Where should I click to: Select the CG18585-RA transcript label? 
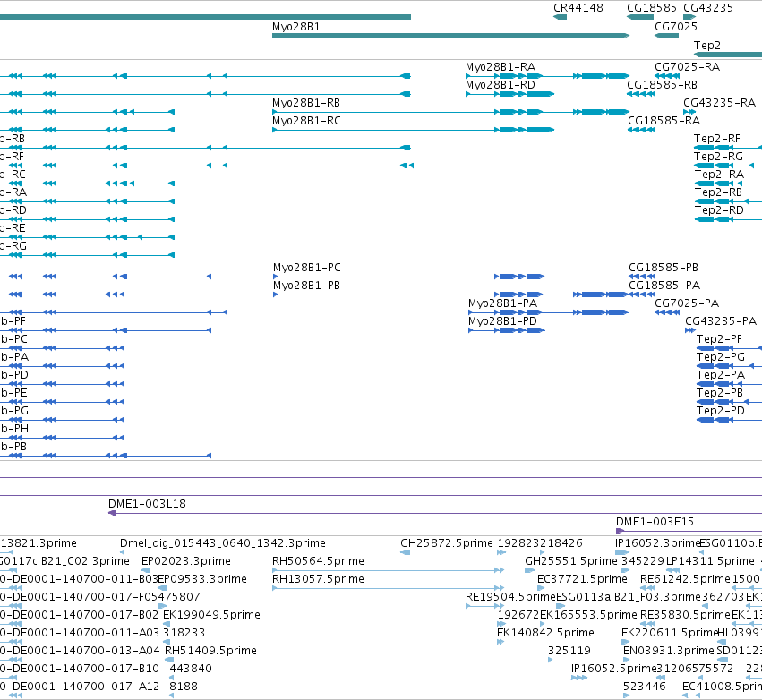pyautogui.click(x=664, y=121)
